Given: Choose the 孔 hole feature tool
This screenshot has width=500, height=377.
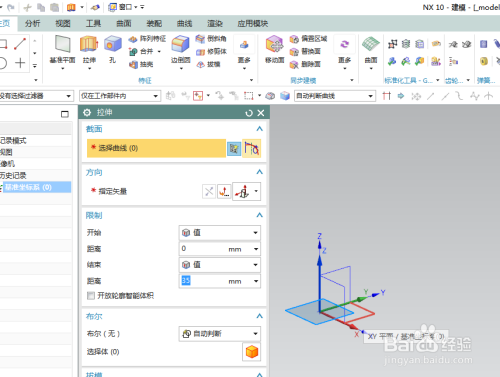Looking at the screenshot, I should click(x=113, y=44).
